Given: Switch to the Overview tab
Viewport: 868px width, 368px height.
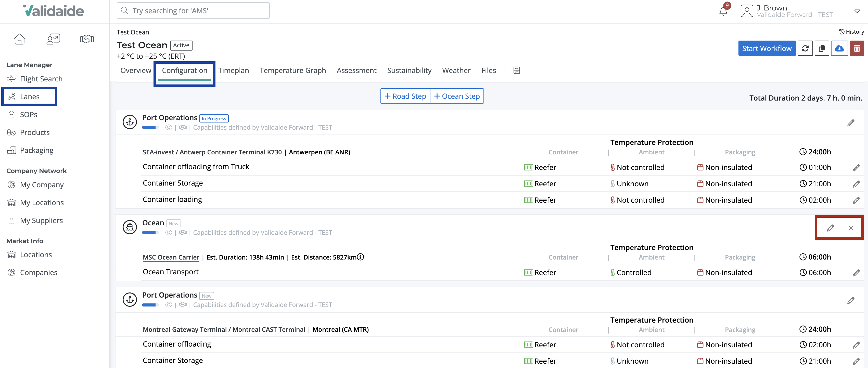Looking at the screenshot, I should (136, 70).
